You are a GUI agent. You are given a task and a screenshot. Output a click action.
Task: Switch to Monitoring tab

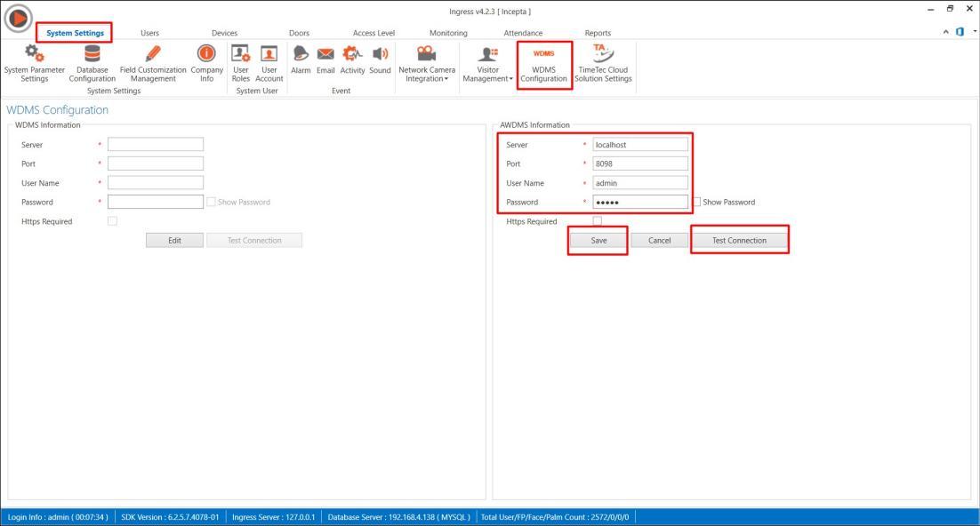[x=448, y=33]
